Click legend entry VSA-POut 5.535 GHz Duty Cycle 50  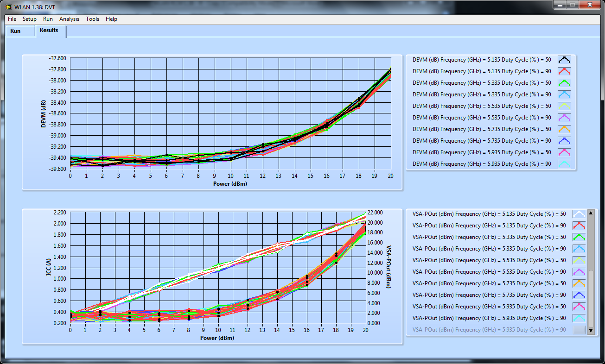point(489,260)
